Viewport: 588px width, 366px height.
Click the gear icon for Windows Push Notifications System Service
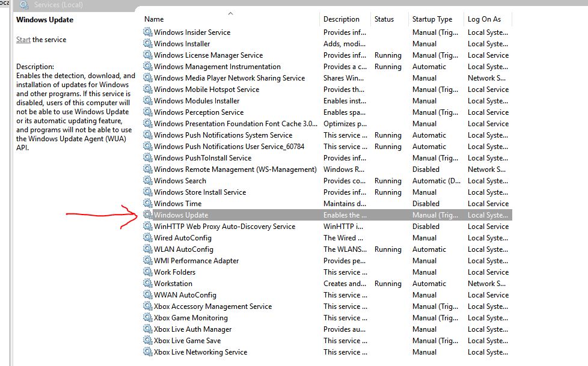pos(148,135)
